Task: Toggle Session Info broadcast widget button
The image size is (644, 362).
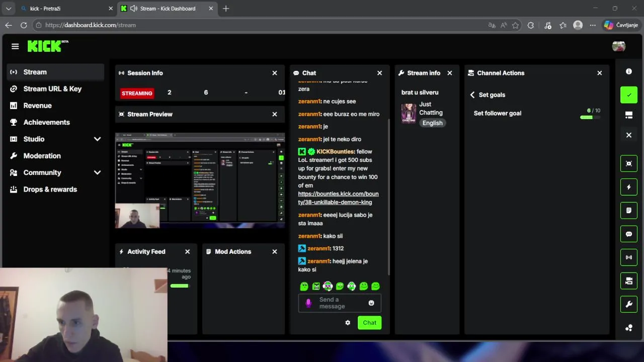Action: pos(629,257)
